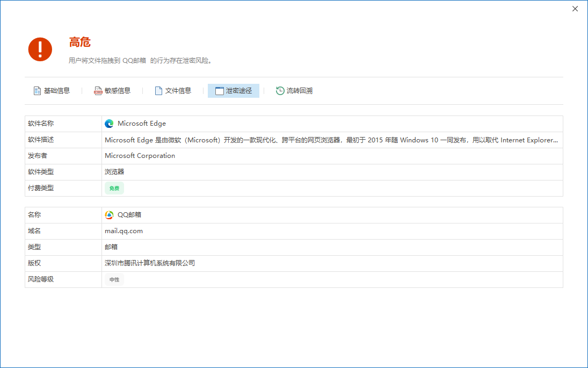Image resolution: width=588 pixels, height=368 pixels.
Task: Click the Microsoft Edge logo icon
Action: tap(109, 124)
